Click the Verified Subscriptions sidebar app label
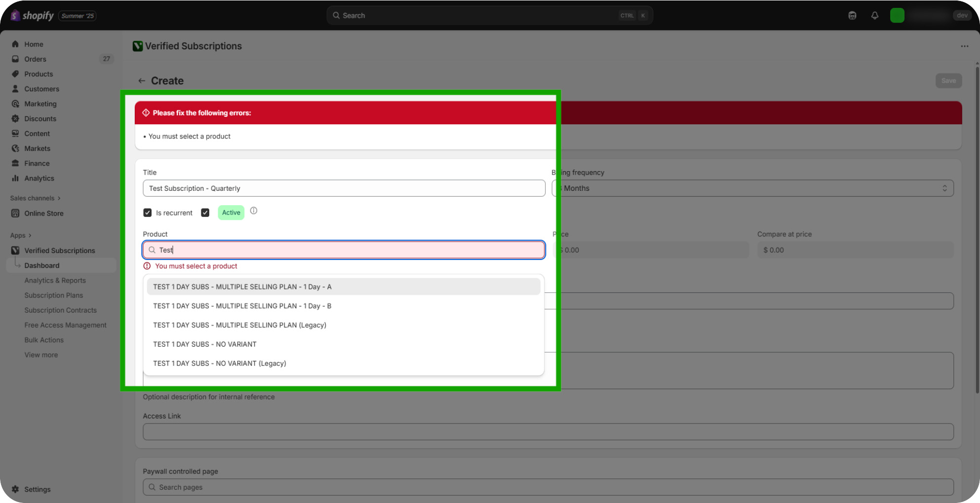This screenshot has height=503, width=980. (x=60, y=251)
